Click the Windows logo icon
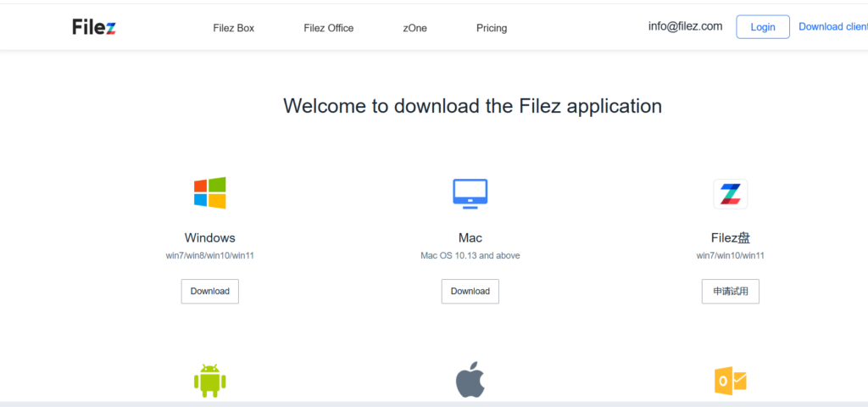Viewport: 868px width, 407px height. click(x=209, y=193)
